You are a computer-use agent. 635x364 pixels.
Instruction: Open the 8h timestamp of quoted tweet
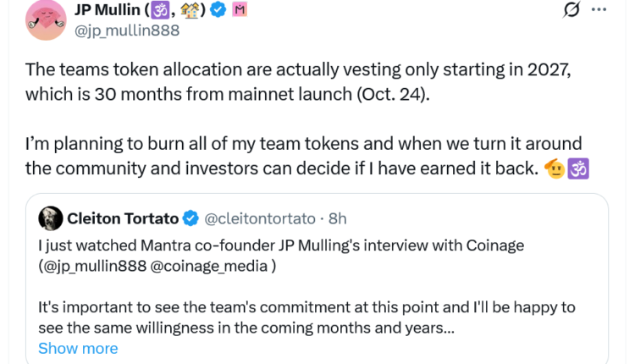coord(338,218)
